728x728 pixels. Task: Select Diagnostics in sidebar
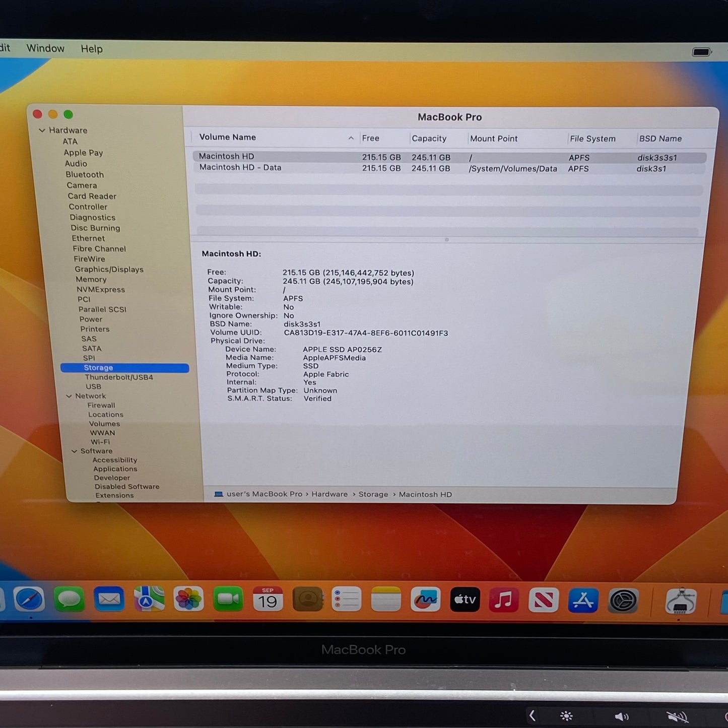click(93, 217)
